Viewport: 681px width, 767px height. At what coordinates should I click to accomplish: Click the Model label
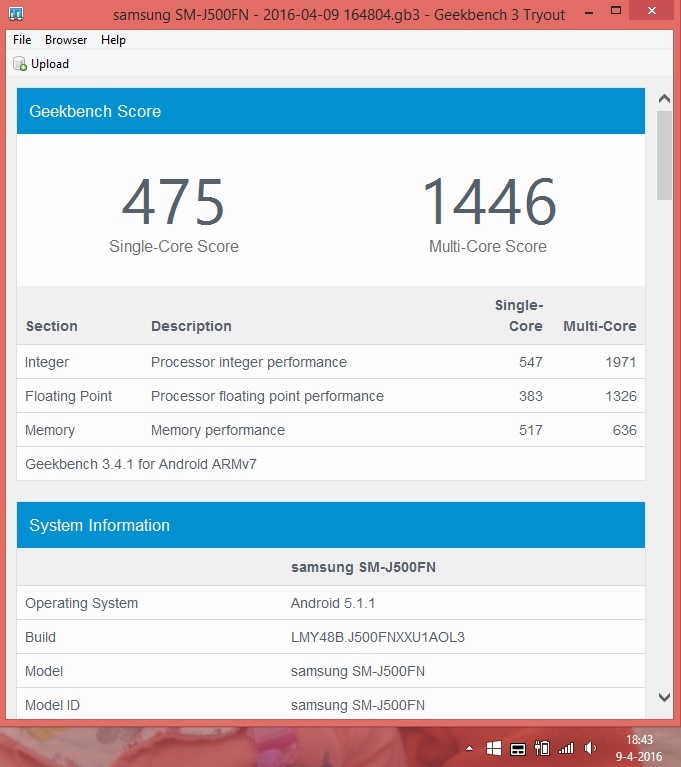pos(44,671)
